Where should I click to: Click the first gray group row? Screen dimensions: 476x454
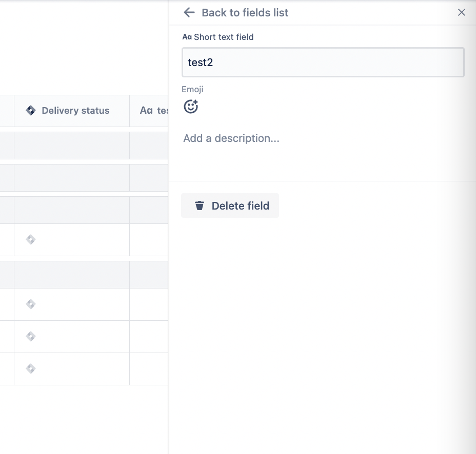(72, 145)
